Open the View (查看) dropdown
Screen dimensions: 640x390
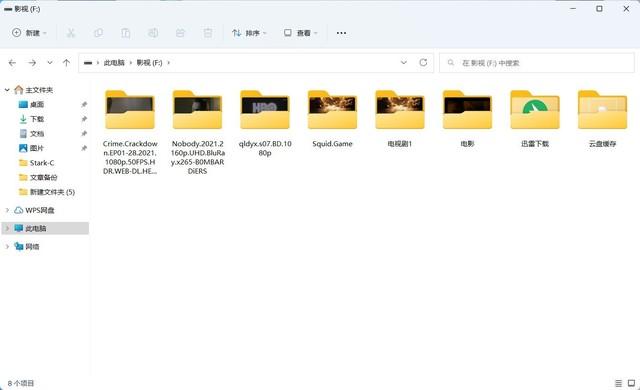click(x=301, y=33)
